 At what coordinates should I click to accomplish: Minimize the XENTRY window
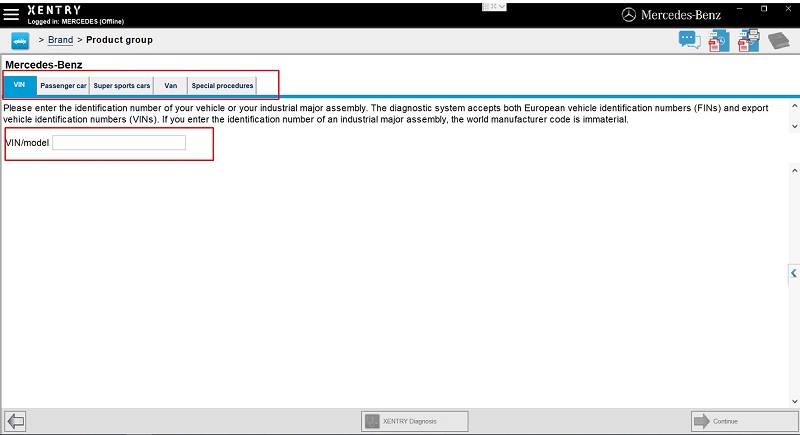click(740, 9)
